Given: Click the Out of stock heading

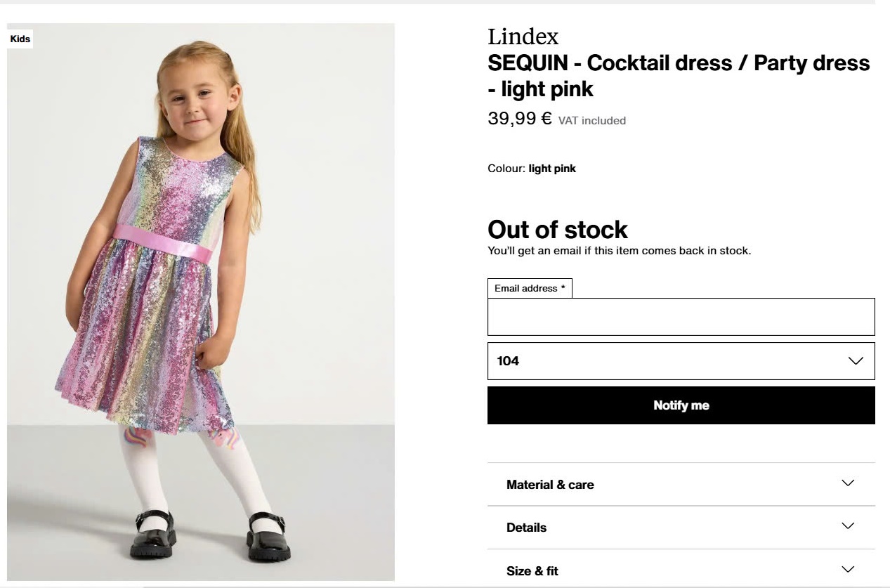Looking at the screenshot, I should click(x=558, y=230).
